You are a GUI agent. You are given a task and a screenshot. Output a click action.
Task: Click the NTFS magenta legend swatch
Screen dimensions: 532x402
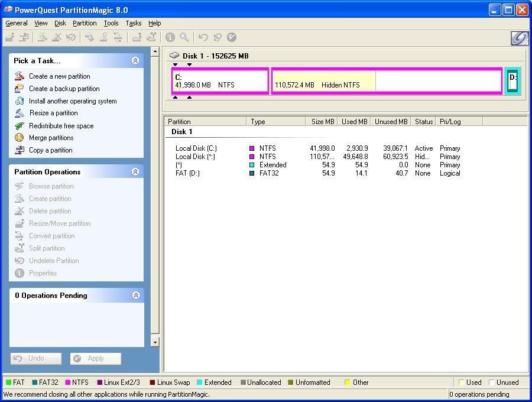(68, 382)
